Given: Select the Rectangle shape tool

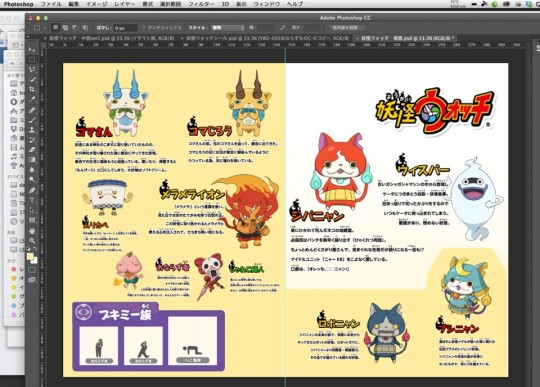Looking at the screenshot, I should click(32, 220).
